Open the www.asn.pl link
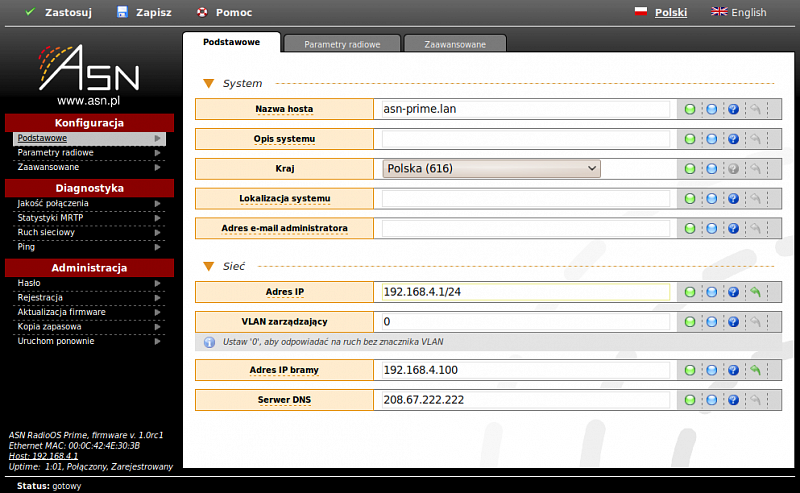This screenshot has width=800, height=493. pyautogui.click(x=88, y=101)
